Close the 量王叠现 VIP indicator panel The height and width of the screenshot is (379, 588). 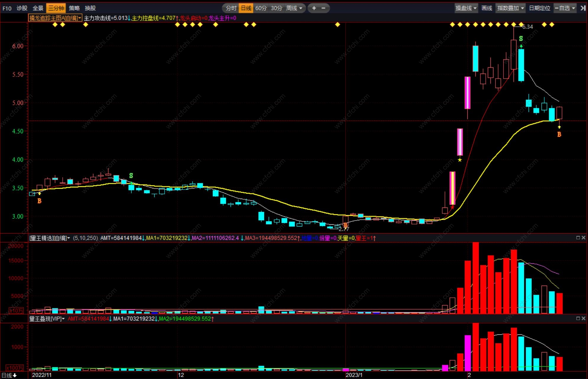[584, 318]
